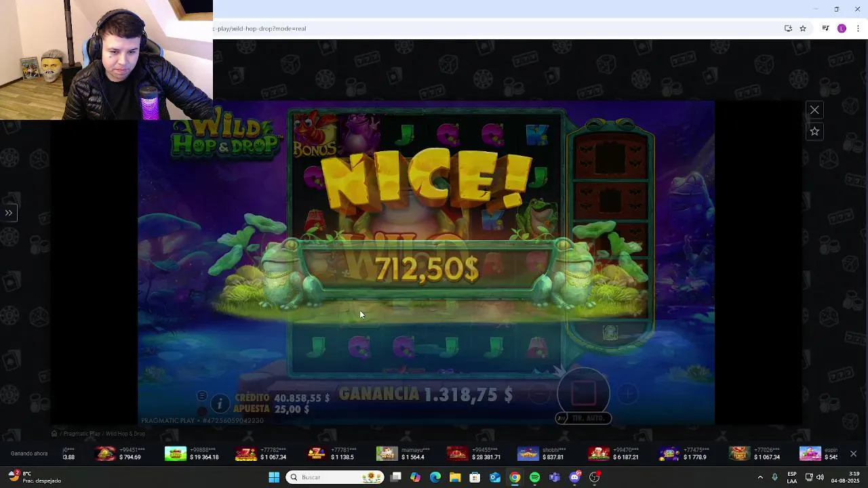The height and width of the screenshot is (488, 868).
Task: Open winner entry shobbi*** $837.81
Action: click(x=541, y=453)
